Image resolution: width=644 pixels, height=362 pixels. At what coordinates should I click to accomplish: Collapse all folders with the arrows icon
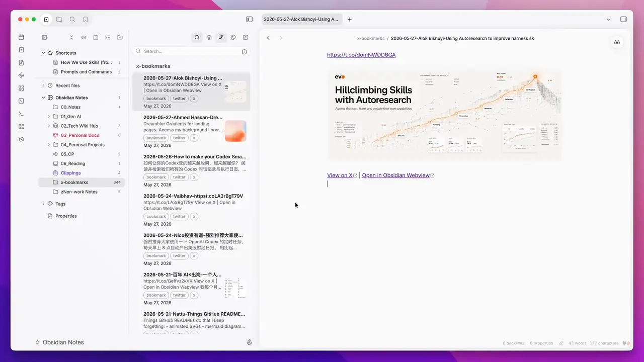point(71,37)
